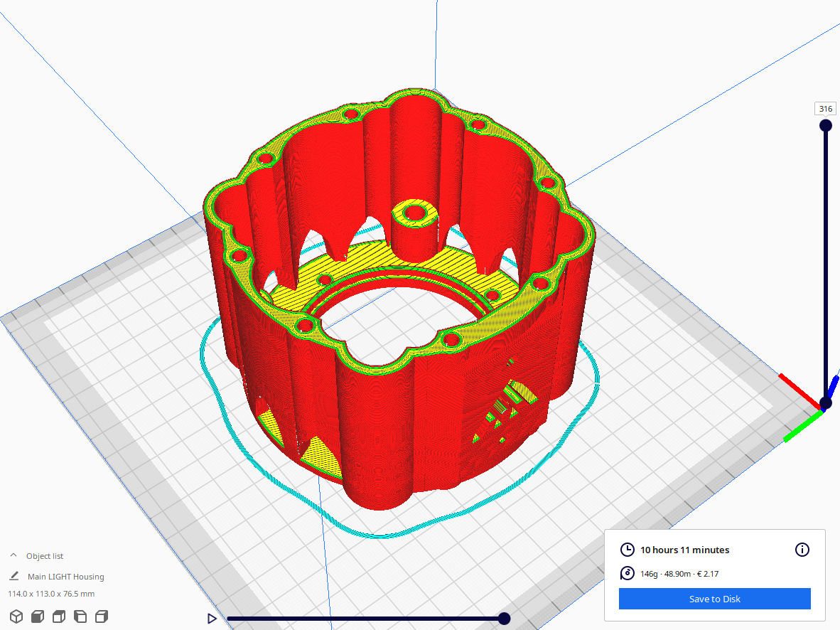Select the isometric view cube icon
This screenshot has width=840, height=630.
(x=16, y=616)
